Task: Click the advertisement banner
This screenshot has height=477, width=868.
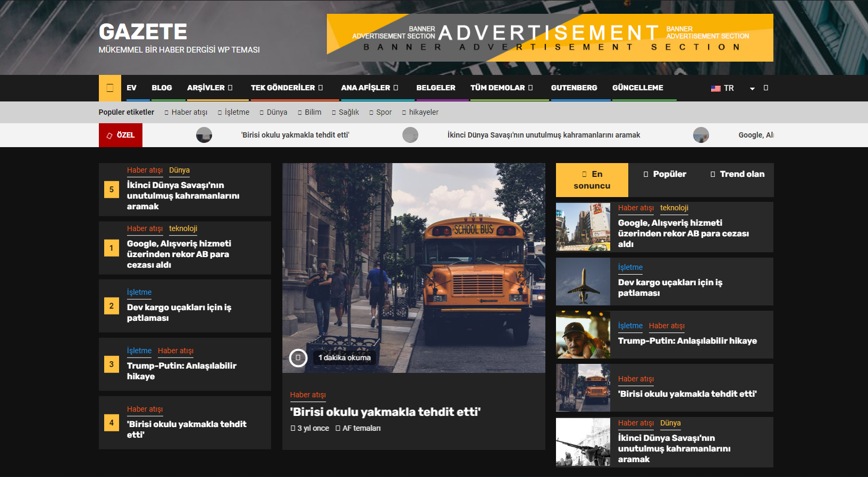Action: point(550,38)
